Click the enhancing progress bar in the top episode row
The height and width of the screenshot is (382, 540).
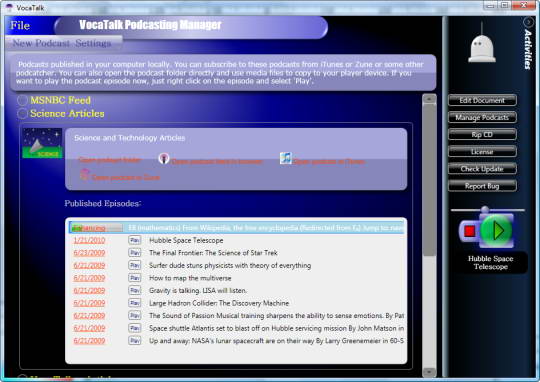click(97, 228)
